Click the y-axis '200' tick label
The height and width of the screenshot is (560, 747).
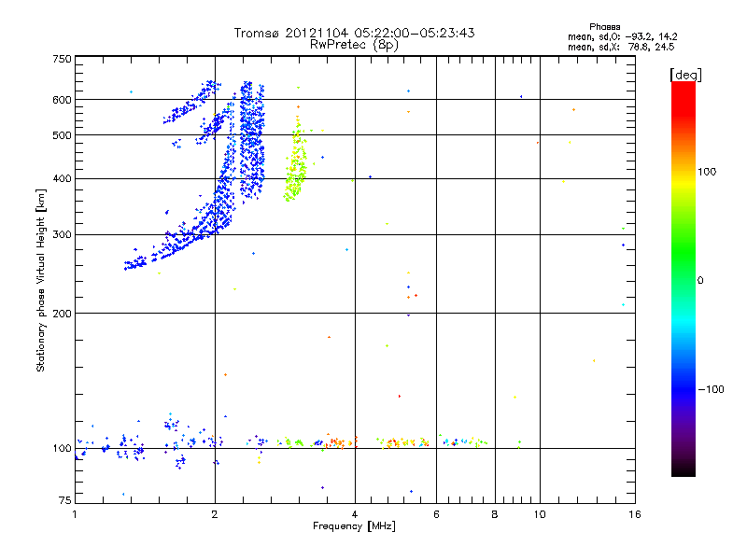(63, 314)
